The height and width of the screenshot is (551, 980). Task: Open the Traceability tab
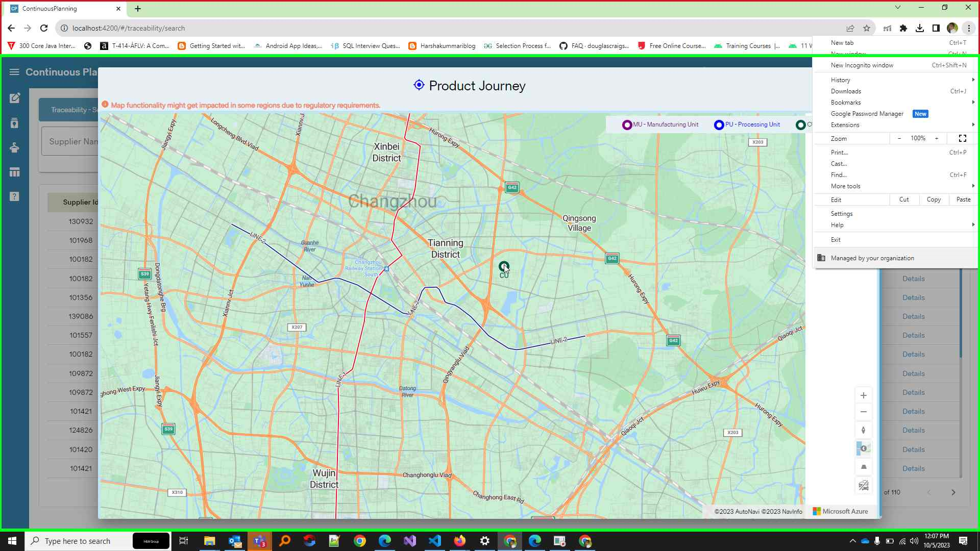click(x=69, y=110)
